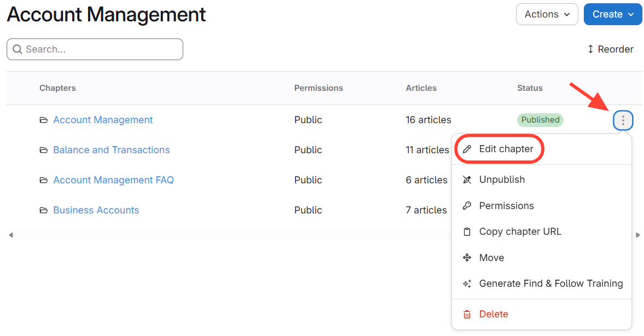Image resolution: width=644 pixels, height=336 pixels.
Task: Click the red trash Delete icon
Action: (467, 314)
